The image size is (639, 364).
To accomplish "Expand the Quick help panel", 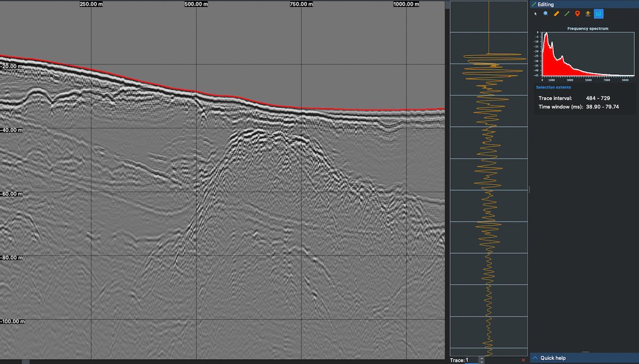I will (x=584, y=358).
